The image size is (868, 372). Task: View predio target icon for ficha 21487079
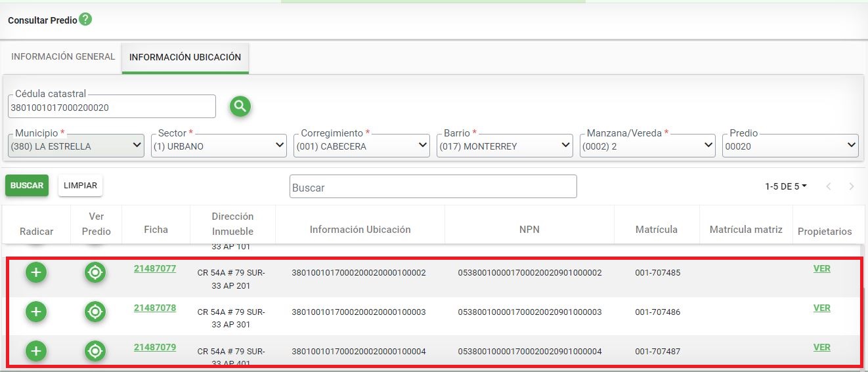tap(95, 351)
